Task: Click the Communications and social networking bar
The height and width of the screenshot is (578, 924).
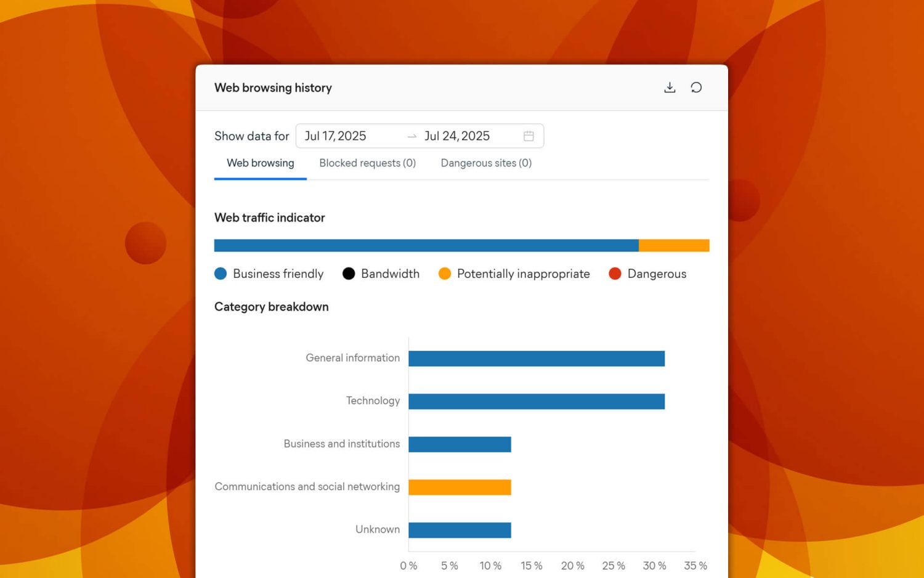Action: [x=460, y=487]
